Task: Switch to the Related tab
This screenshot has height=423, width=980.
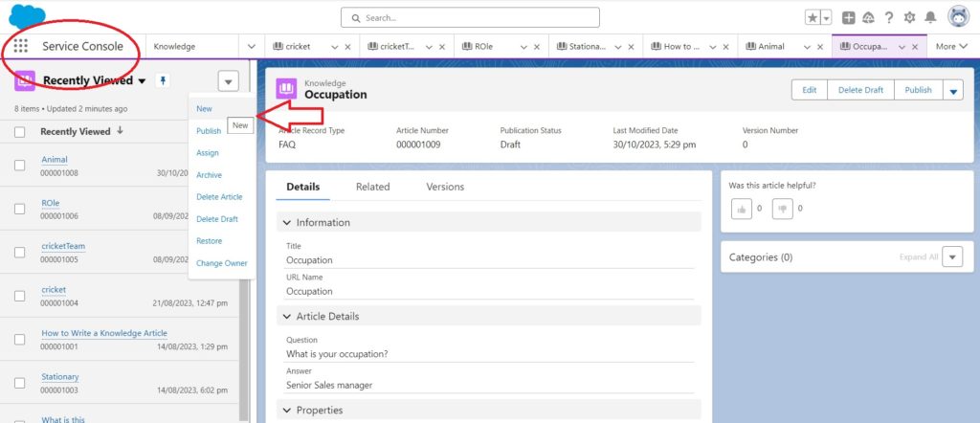Action: click(372, 187)
